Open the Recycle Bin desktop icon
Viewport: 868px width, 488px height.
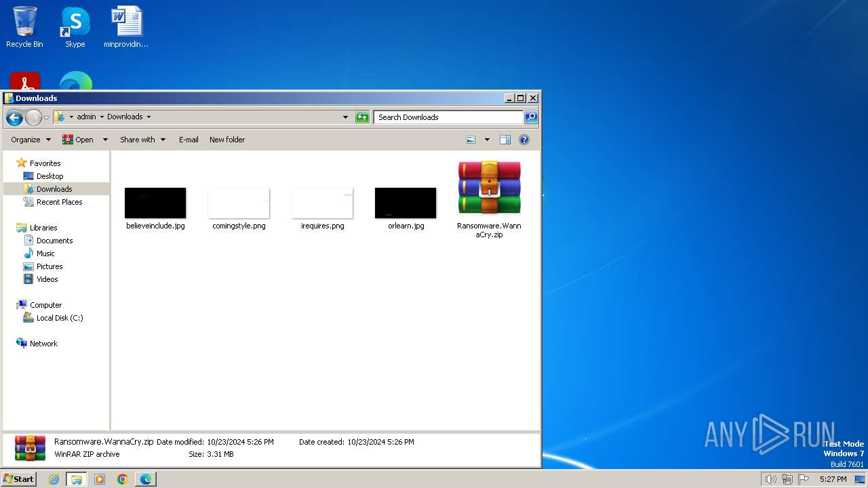(24, 27)
